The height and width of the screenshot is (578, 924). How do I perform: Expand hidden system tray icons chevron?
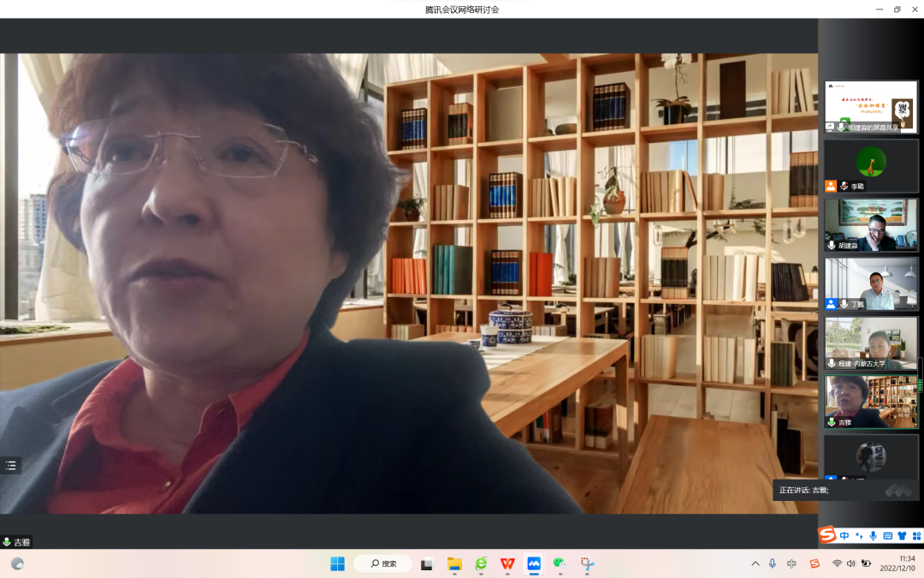tap(755, 563)
